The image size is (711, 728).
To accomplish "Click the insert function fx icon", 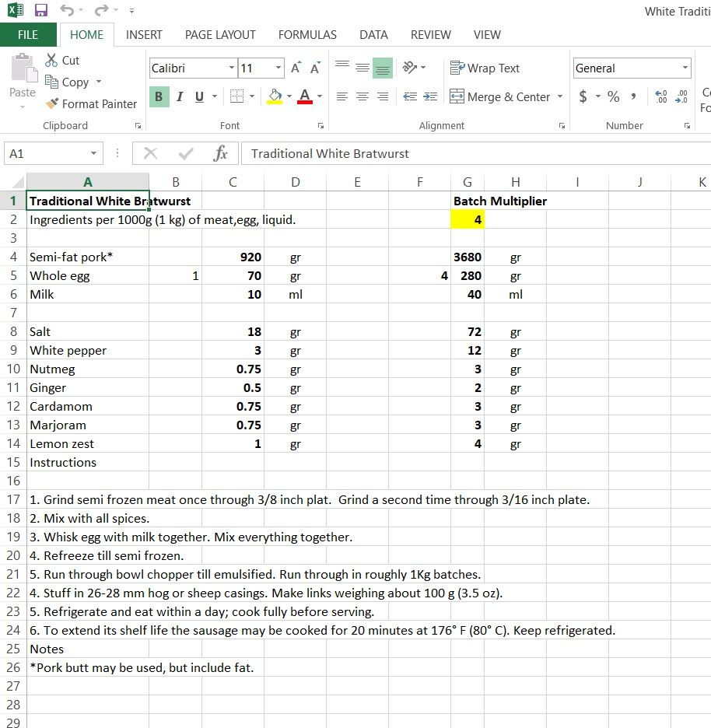I will [220, 153].
